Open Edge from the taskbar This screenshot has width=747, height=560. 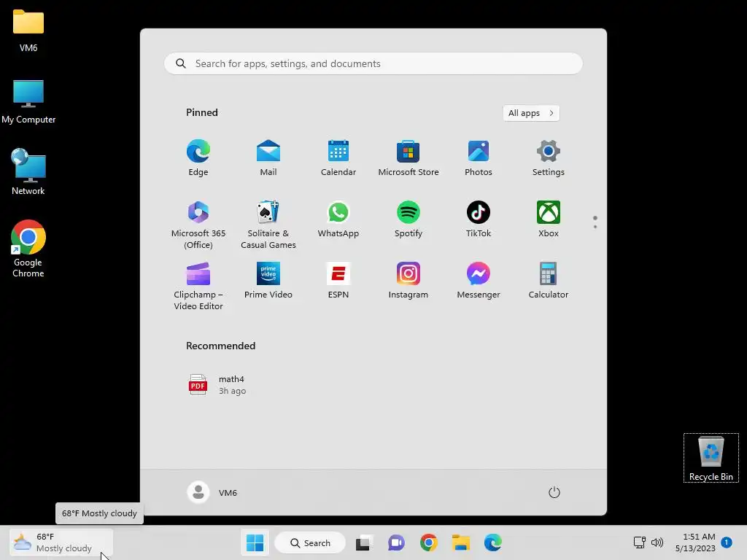[493, 542]
